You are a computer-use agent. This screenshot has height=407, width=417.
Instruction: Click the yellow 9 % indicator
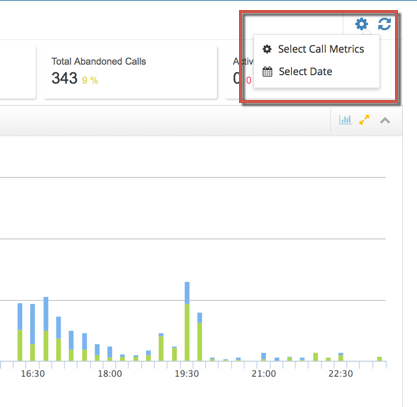coord(90,80)
